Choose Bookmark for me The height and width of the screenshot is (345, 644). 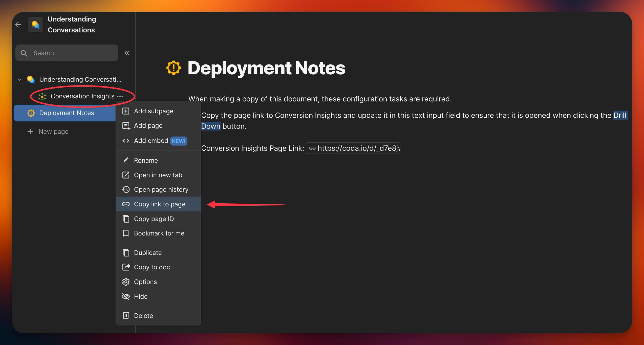coord(158,233)
